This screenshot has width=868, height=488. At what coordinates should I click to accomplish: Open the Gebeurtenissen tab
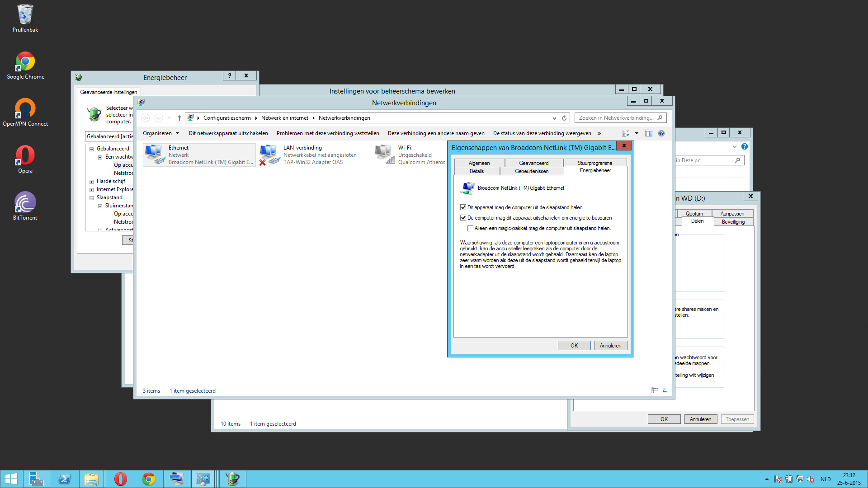(x=532, y=171)
